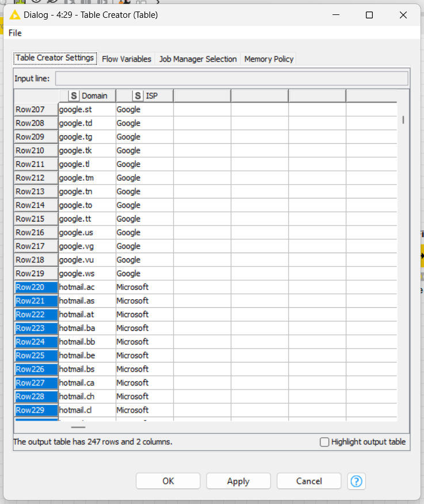Select the Row220 row header
Screen dimensions: 424x504
click(x=36, y=287)
